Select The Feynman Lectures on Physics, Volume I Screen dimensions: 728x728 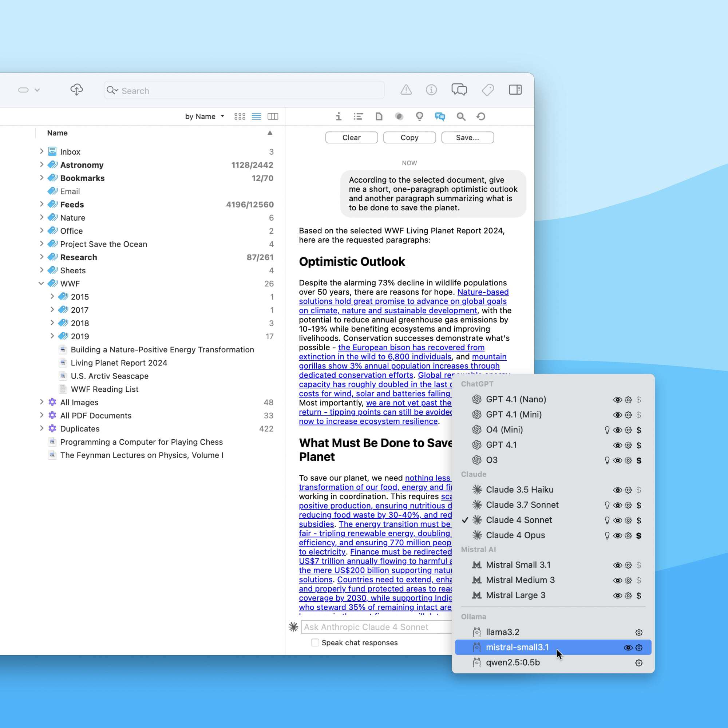click(141, 455)
